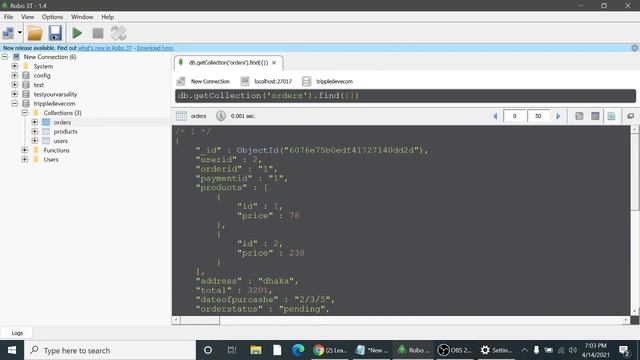Viewport: 640px width, 360px height.
Task: Toggle the rotate orientation toolbar icon
Action: coord(118,33)
